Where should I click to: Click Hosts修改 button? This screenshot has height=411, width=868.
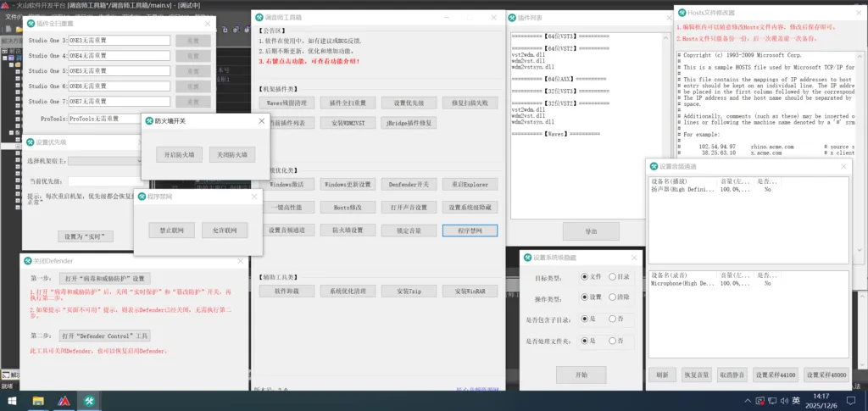[x=348, y=208]
